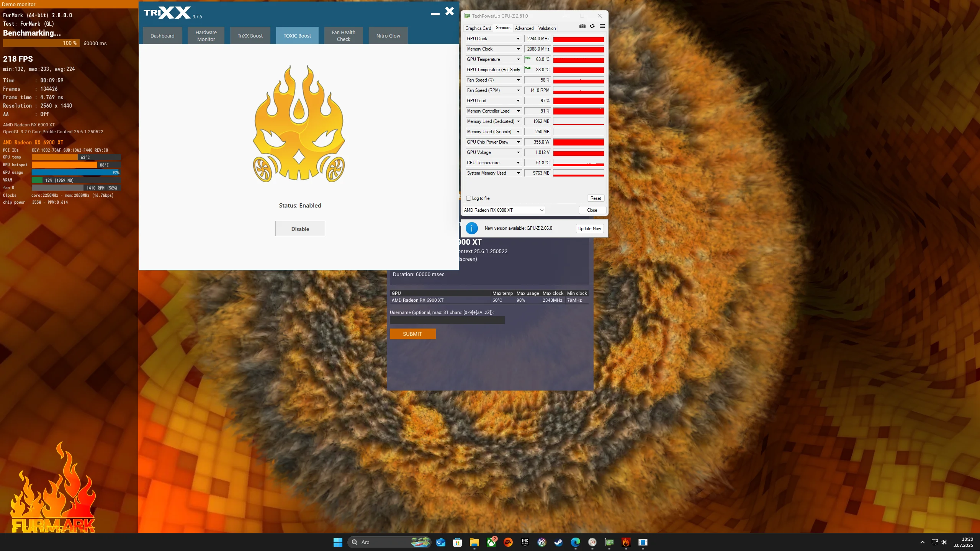Click the FurMark flame taskbar icon
The image size is (980, 551).
pyautogui.click(x=626, y=542)
